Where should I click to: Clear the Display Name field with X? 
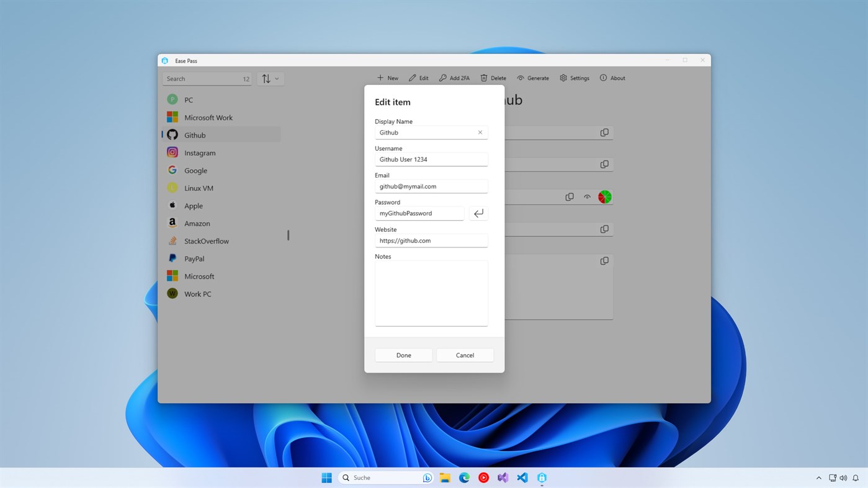coord(480,132)
